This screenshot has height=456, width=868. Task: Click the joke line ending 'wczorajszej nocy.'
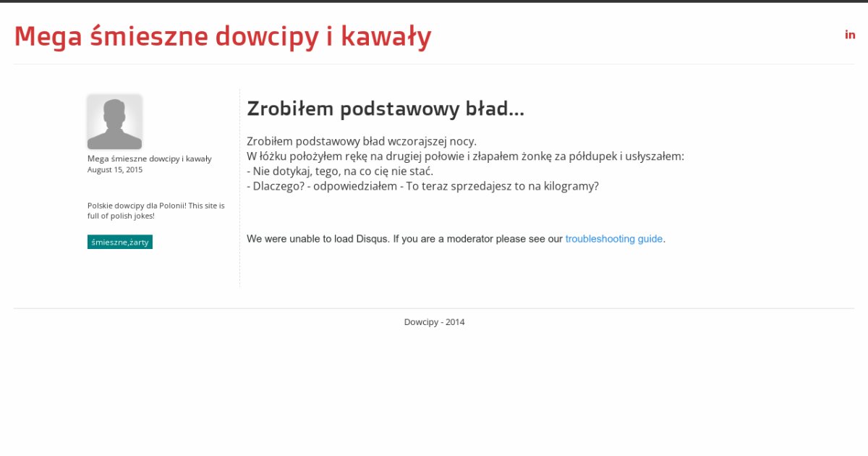point(362,141)
